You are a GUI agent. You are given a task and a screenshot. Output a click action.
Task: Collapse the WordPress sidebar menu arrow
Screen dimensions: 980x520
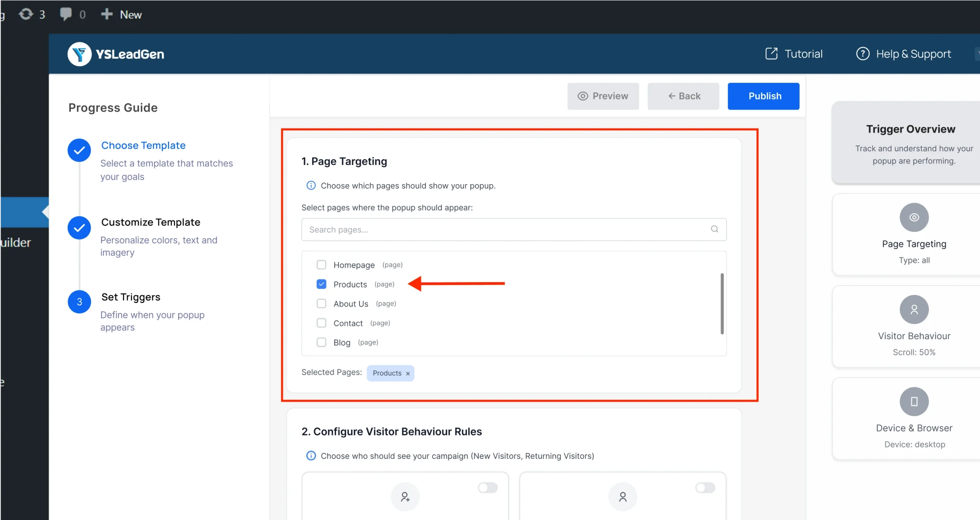45,211
